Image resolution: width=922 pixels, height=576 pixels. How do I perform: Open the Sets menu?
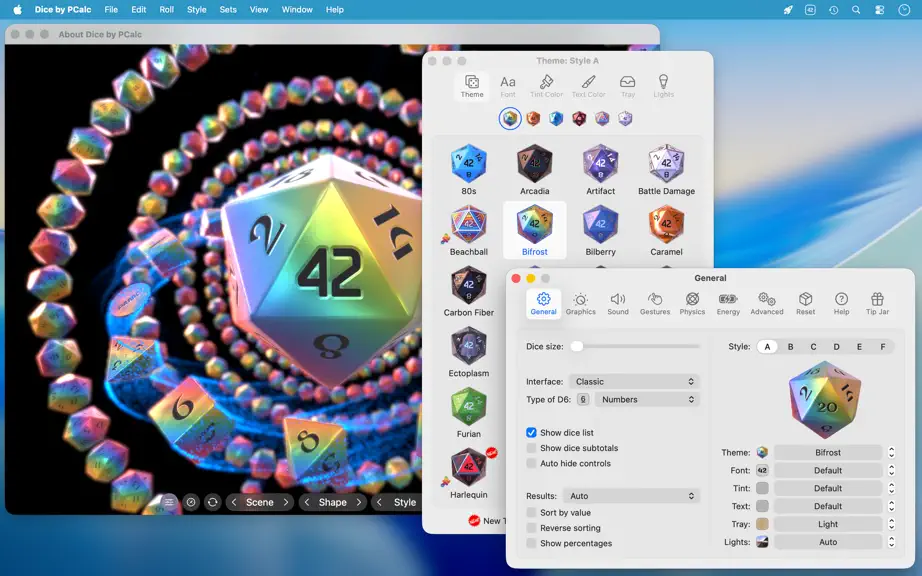(228, 9)
